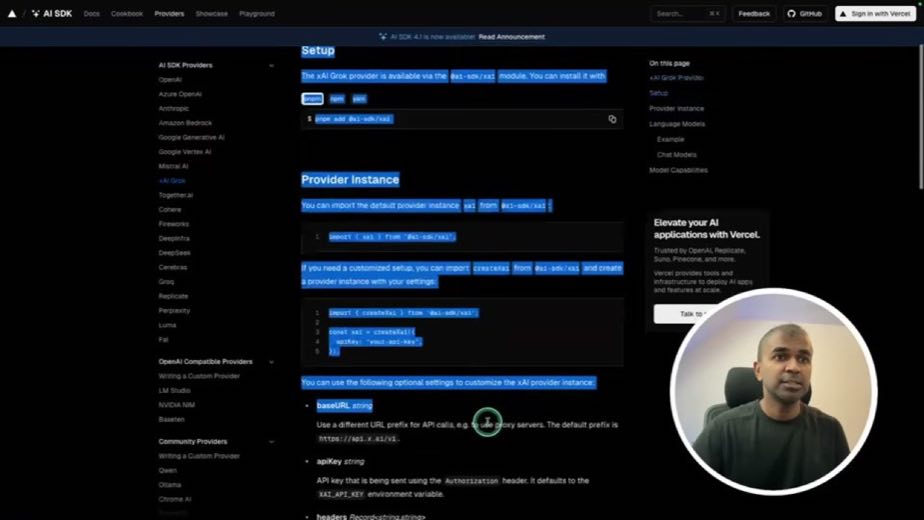This screenshot has width=924, height=520.
Task: Jump to Language Models in outline
Action: [x=677, y=124]
